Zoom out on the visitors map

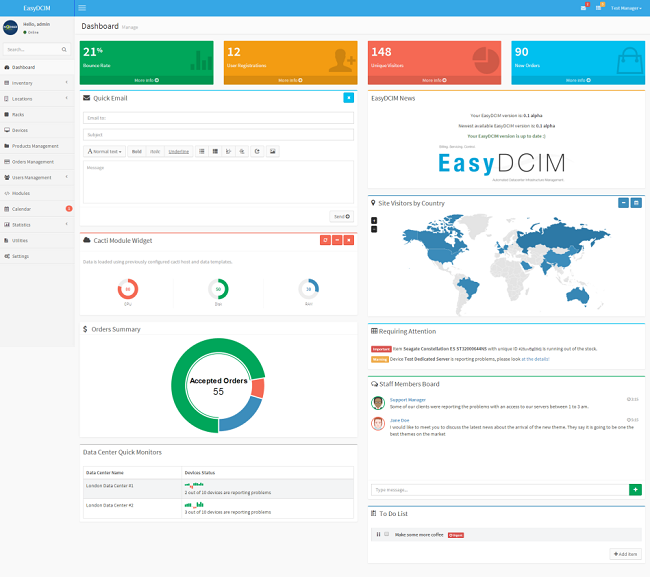(x=374, y=229)
